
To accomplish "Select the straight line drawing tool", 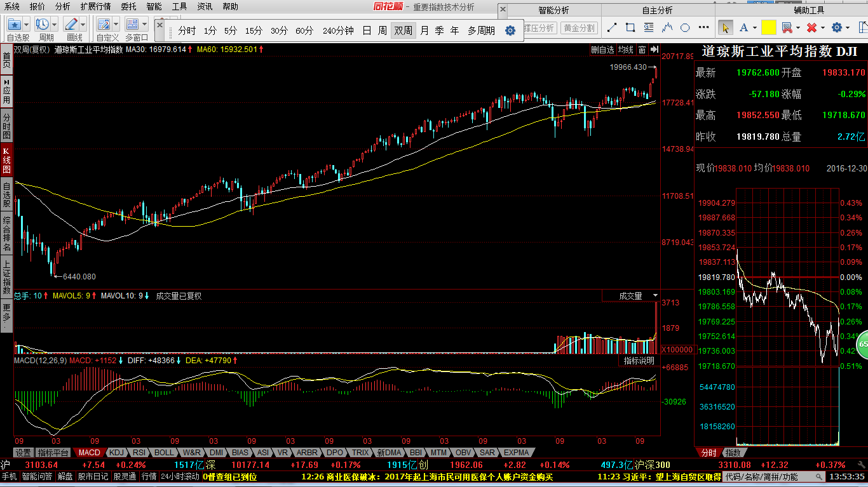I will (x=612, y=27).
